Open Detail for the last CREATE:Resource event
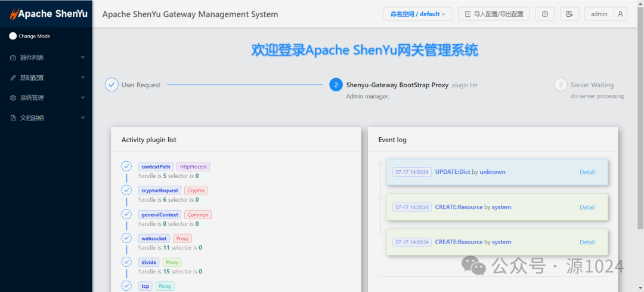This screenshot has height=292, width=644. (x=587, y=242)
